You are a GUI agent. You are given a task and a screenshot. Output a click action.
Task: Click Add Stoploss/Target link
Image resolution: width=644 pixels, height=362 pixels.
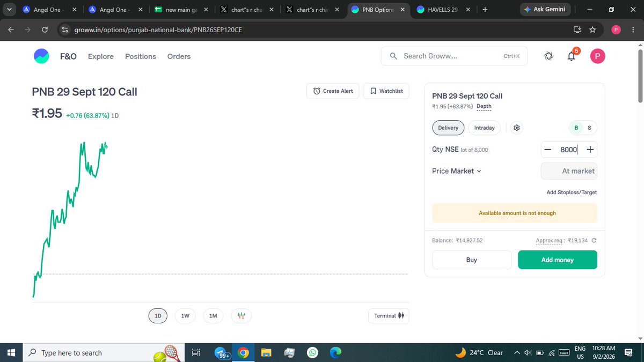(x=572, y=193)
